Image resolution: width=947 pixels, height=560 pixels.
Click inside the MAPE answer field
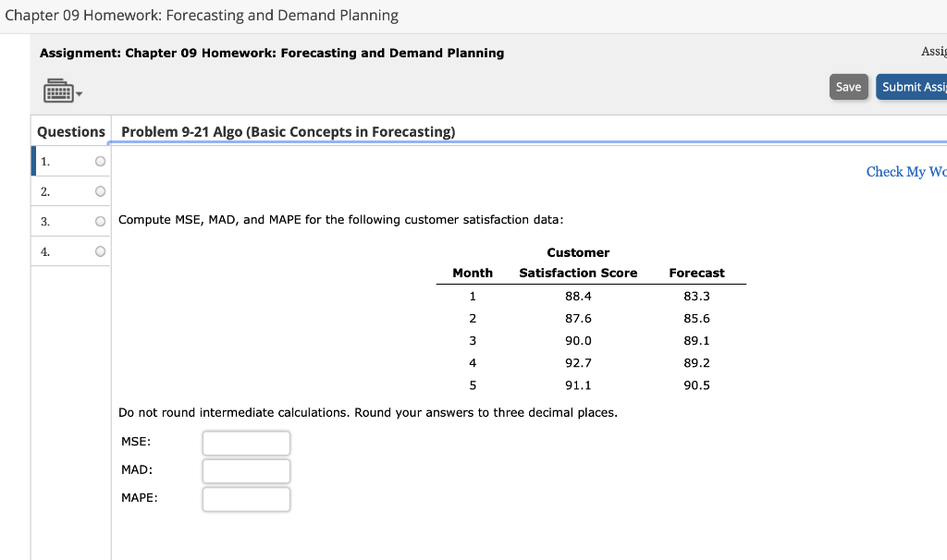246,499
